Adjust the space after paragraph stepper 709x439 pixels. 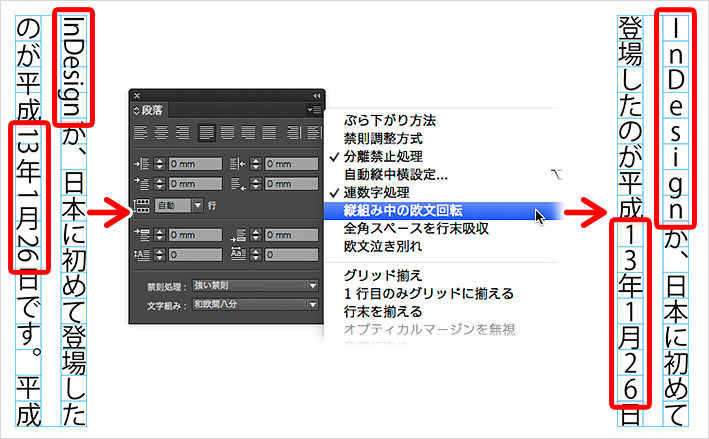click(x=255, y=235)
